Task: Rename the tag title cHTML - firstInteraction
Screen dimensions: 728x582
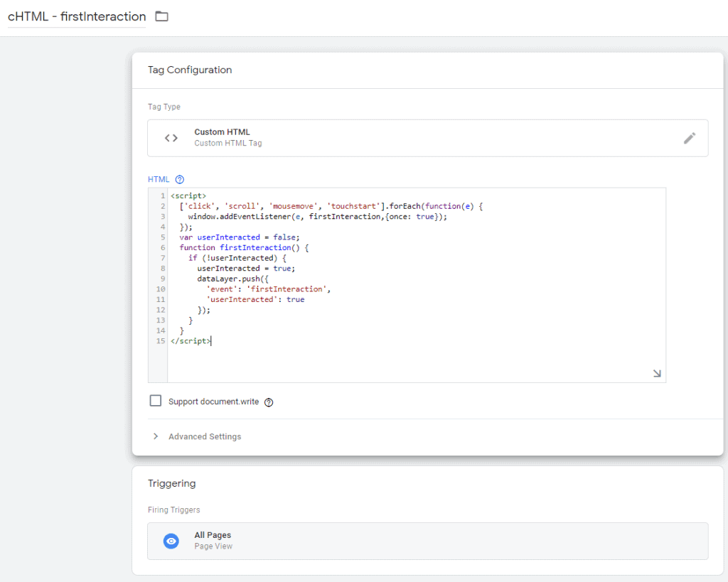Action: [x=77, y=16]
